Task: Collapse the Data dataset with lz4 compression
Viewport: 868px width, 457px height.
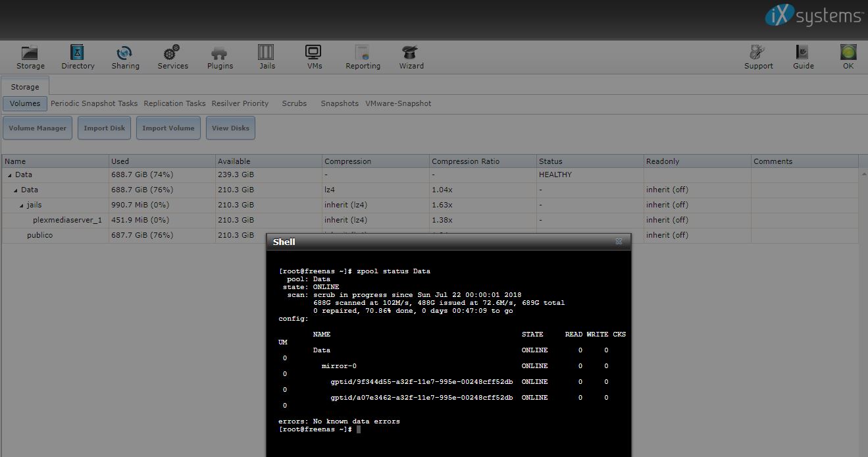Action: pyautogui.click(x=16, y=190)
